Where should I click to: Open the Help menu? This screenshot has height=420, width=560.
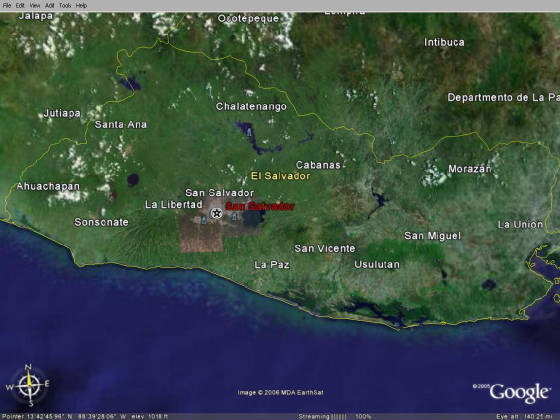pos(81,5)
